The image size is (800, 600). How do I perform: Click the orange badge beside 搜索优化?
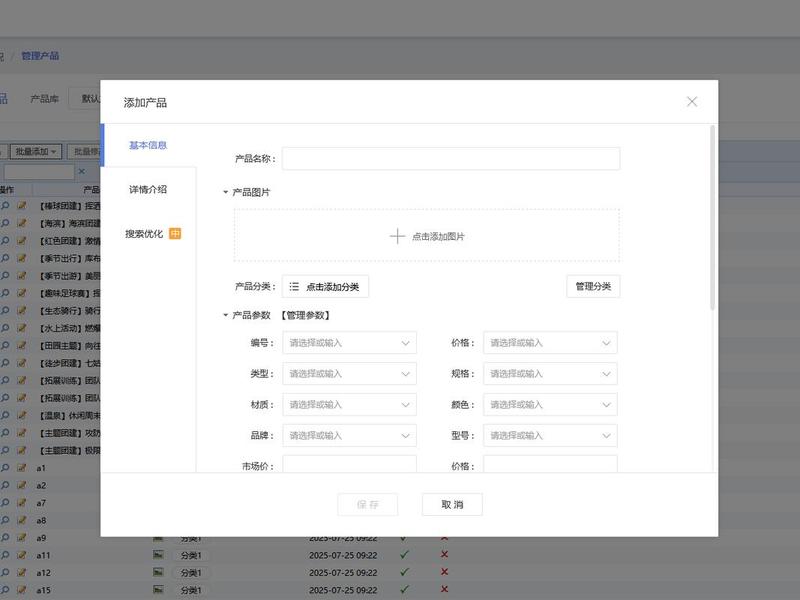click(175, 234)
